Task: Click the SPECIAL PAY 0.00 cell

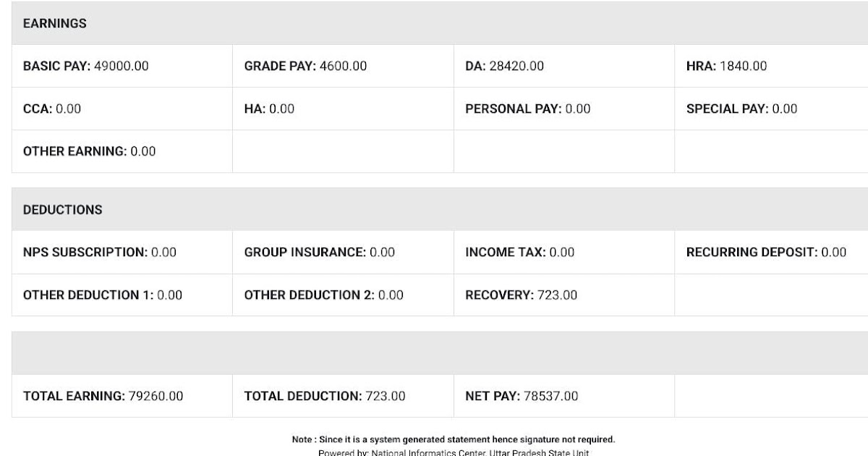Action: point(741,109)
